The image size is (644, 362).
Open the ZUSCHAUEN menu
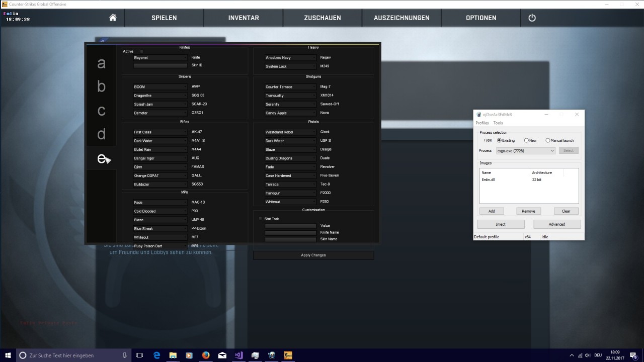click(x=323, y=18)
